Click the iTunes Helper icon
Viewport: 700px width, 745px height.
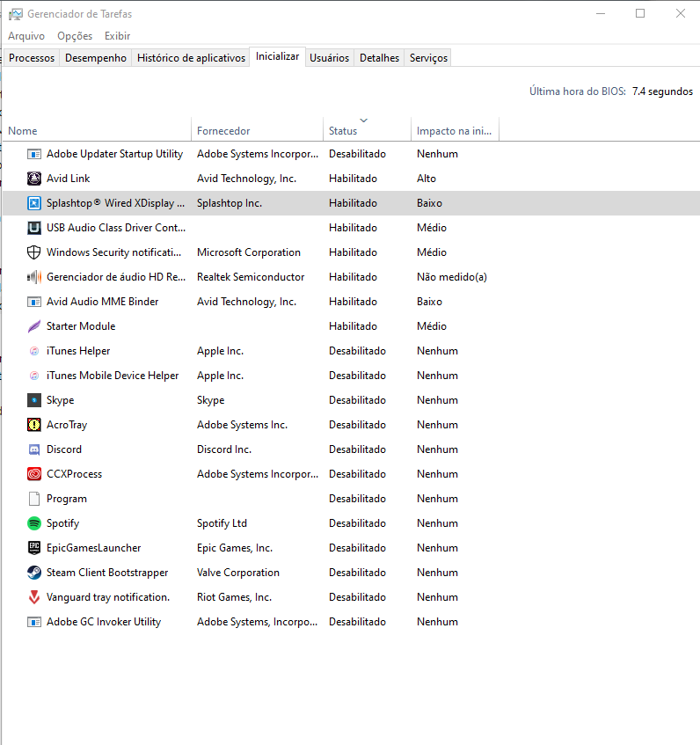coord(34,351)
